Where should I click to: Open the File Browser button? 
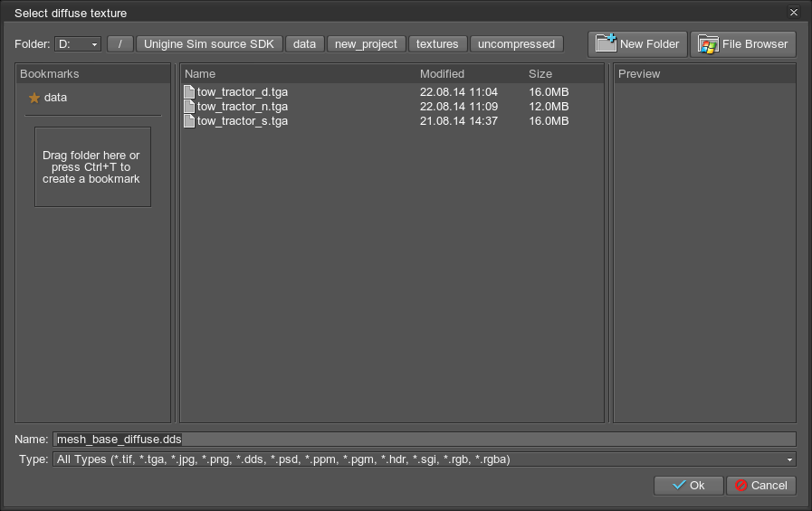[x=742, y=44]
